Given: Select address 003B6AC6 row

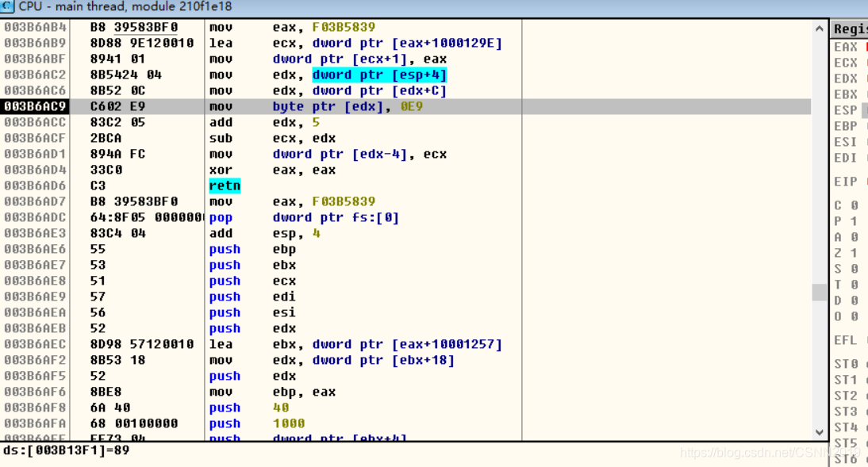Looking at the screenshot, I should 406,90.
